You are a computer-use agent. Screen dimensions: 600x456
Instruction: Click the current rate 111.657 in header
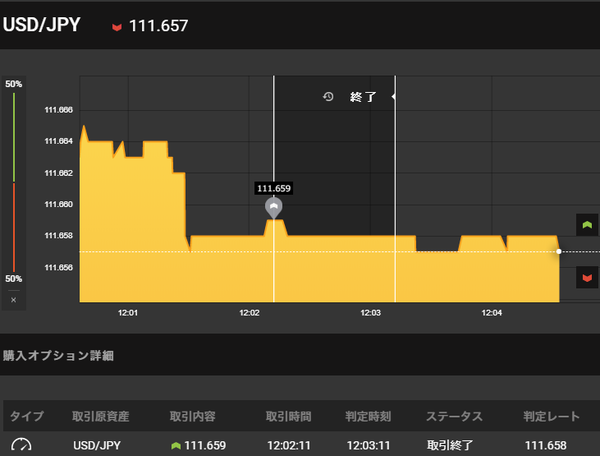[158, 26]
